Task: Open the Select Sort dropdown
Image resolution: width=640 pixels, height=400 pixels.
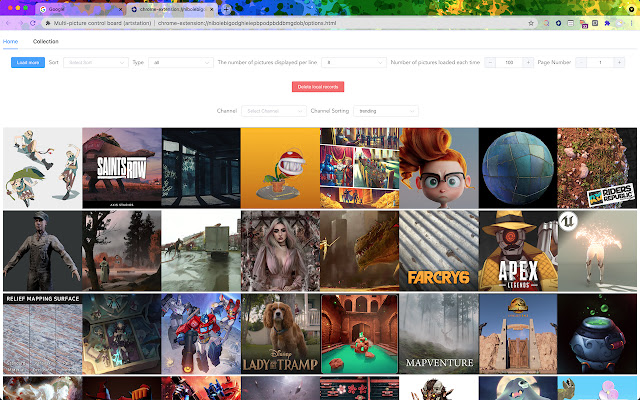Action: 96,62
